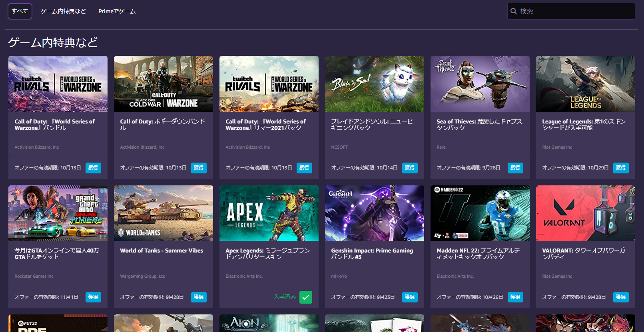The width and height of the screenshot is (644, 332).
Task: Open Grand Theft Auto Online thumbnail
Action: (x=58, y=213)
